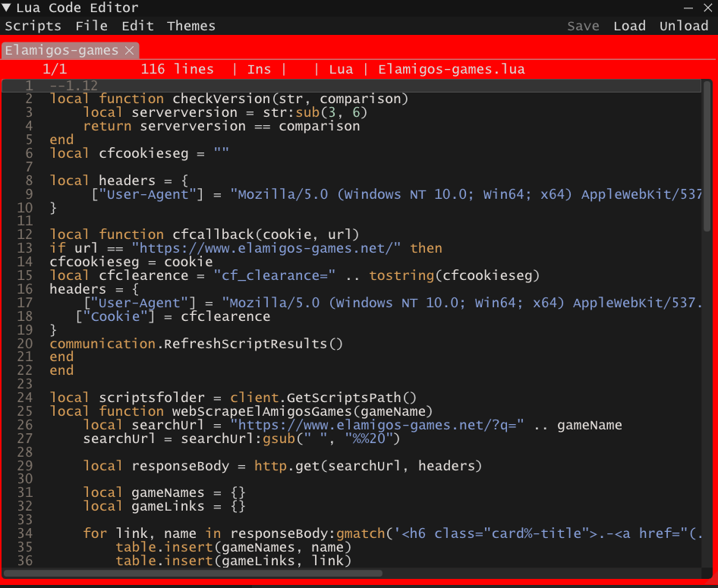The height and width of the screenshot is (588, 718).
Task: Click the Load button
Action: [630, 26]
